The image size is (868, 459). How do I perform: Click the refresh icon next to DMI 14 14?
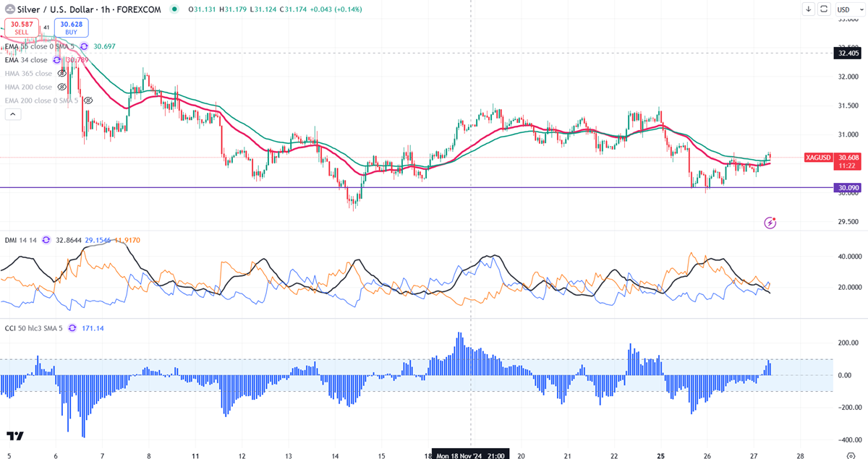point(46,239)
